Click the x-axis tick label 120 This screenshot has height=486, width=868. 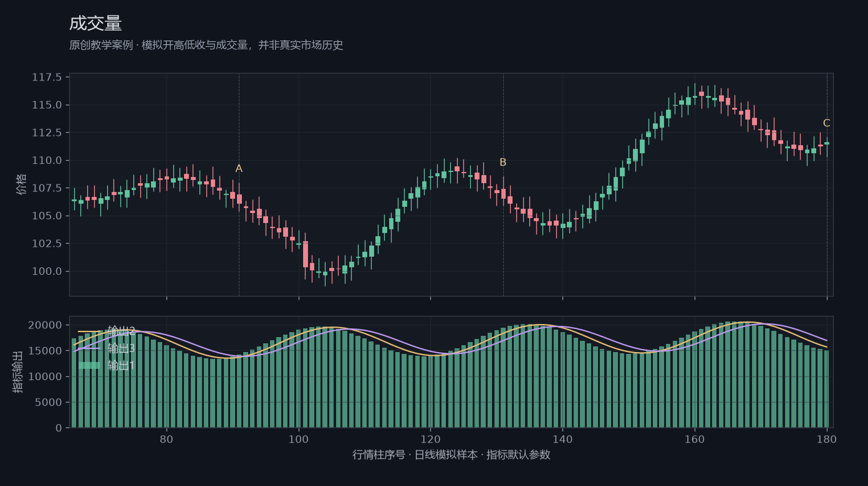[430, 439]
